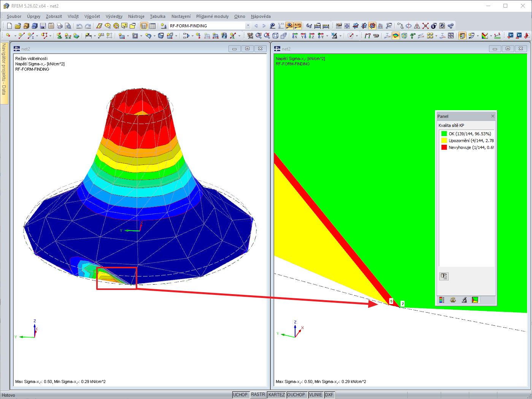Image resolution: width=532 pixels, height=399 pixels.
Task: Click the VLINIE status bar button
Action: (x=316, y=395)
